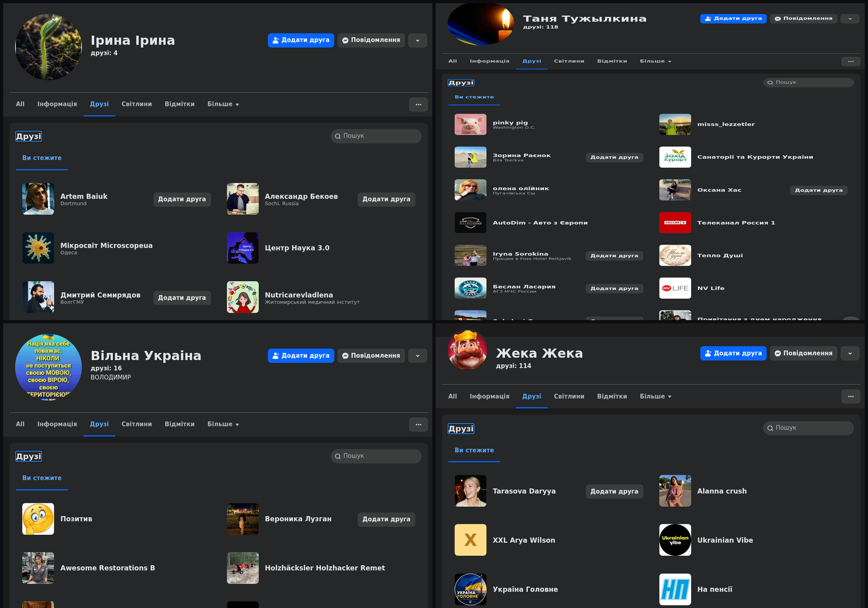The image size is (868, 608).
Task: Open the На пенсії page logo
Action: pos(675,589)
